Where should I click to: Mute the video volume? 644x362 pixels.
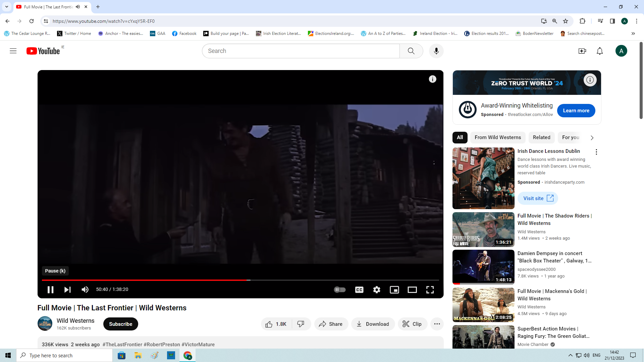pos(85,290)
